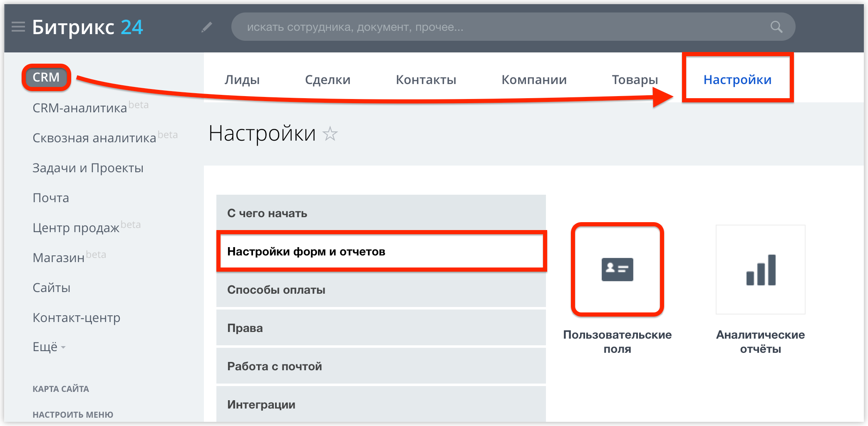Click the КАРТА САЙТА link
The width and height of the screenshot is (868, 426).
click(61, 389)
